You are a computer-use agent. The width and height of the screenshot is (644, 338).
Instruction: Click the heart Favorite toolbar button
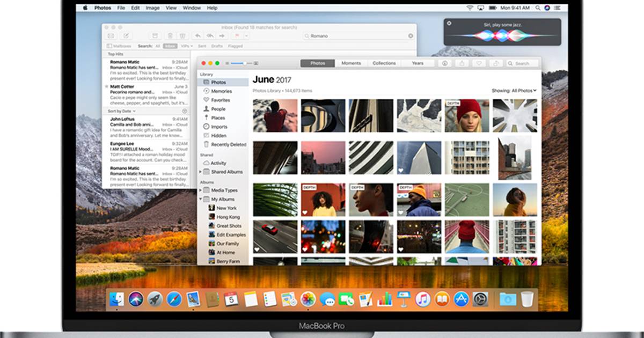click(479, 63)
